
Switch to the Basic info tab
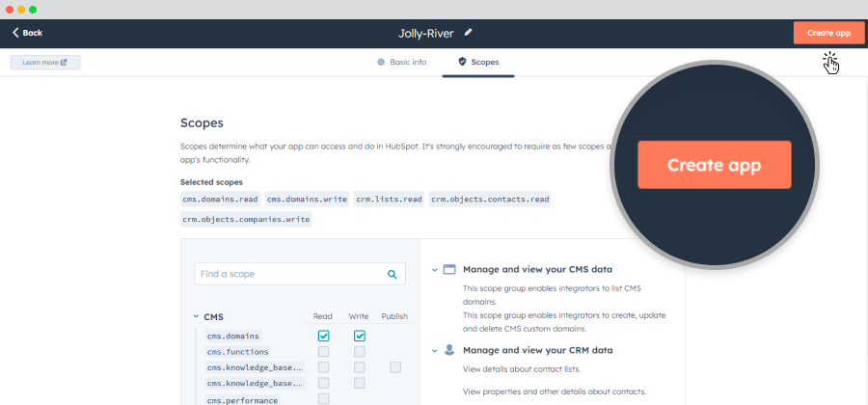(402, 62)
